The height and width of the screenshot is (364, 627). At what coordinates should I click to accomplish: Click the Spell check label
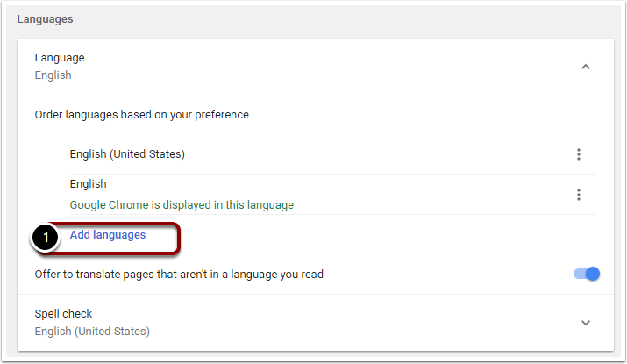tap(63, 314)
